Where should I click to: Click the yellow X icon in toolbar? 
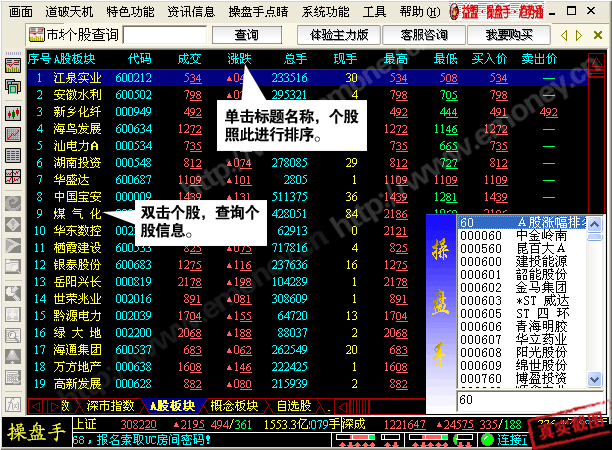click(x=596, y=35)
